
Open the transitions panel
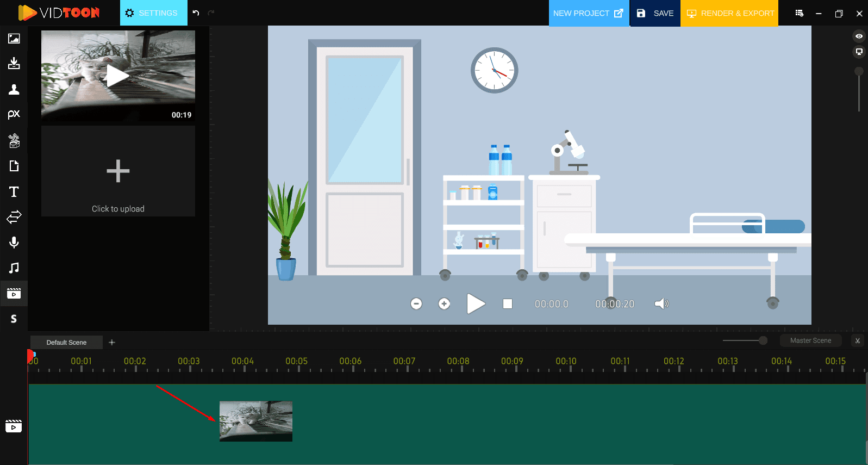(x=14, y=217)
